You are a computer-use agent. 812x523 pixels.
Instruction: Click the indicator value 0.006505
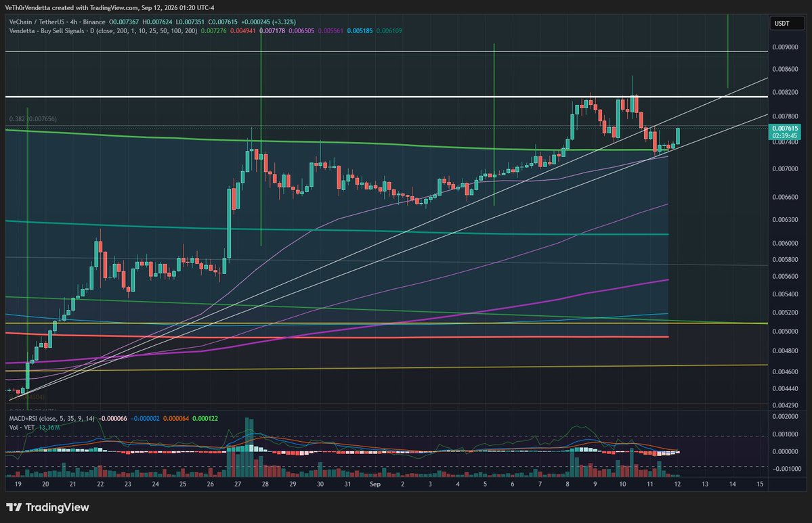[x=301, y=31]
